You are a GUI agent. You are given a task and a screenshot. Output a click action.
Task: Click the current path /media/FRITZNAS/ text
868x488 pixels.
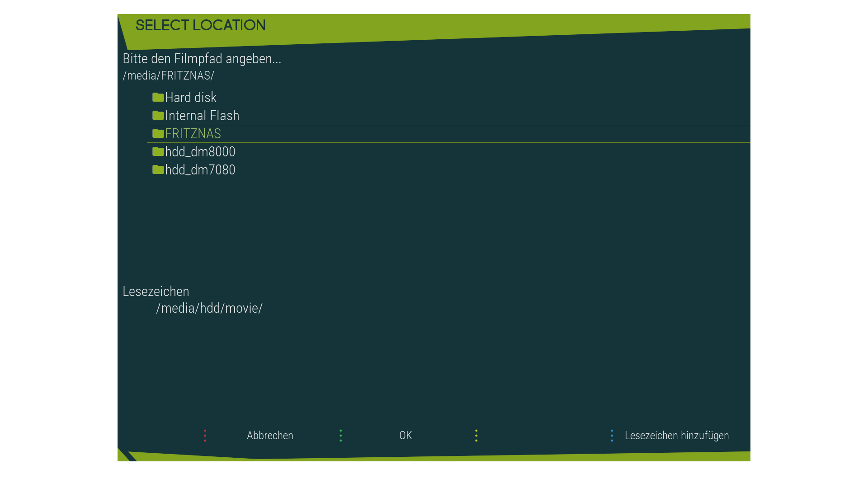(x=168, y=75)
